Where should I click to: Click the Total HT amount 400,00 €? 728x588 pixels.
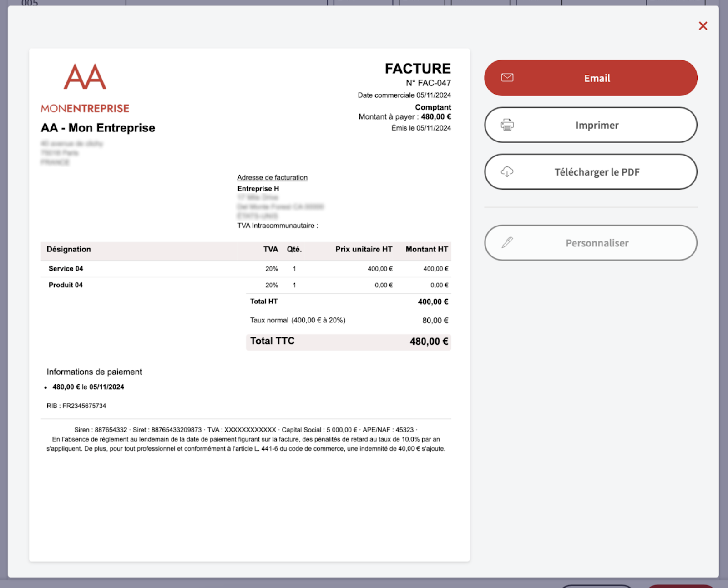click(433, 302)
